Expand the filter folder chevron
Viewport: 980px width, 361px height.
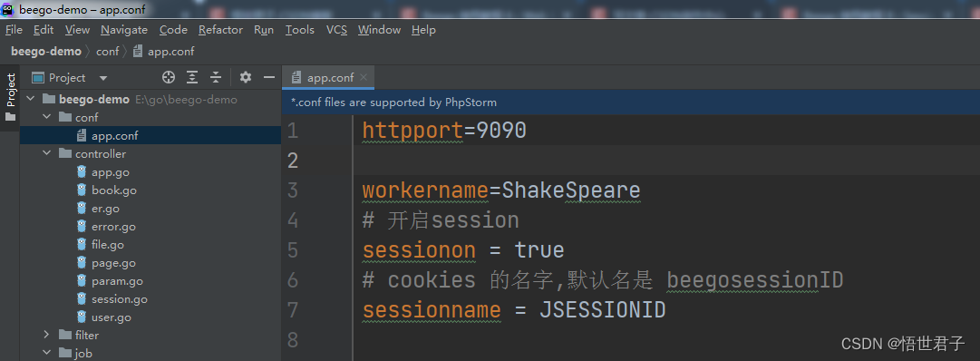pos(46,335)
